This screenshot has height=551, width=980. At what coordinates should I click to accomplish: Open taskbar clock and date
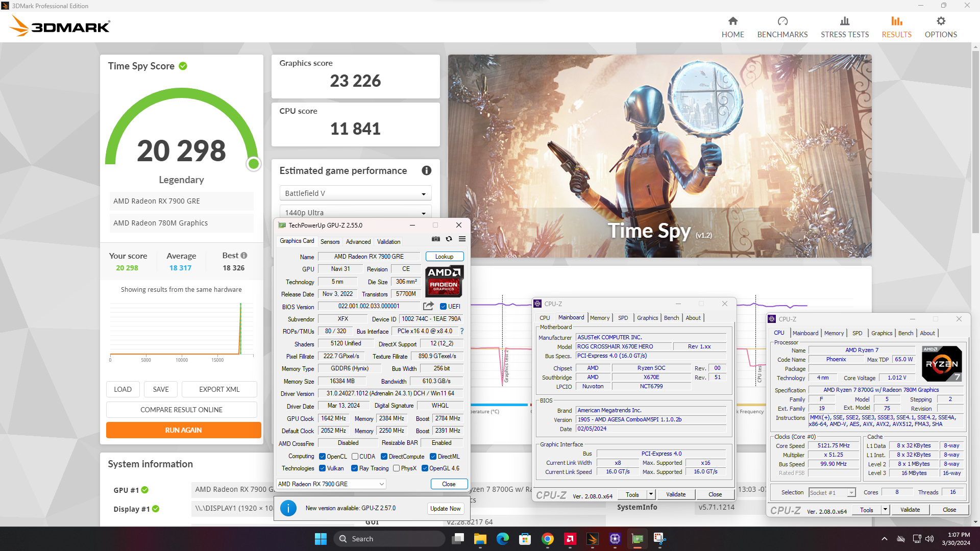click(x=955, y=539)
